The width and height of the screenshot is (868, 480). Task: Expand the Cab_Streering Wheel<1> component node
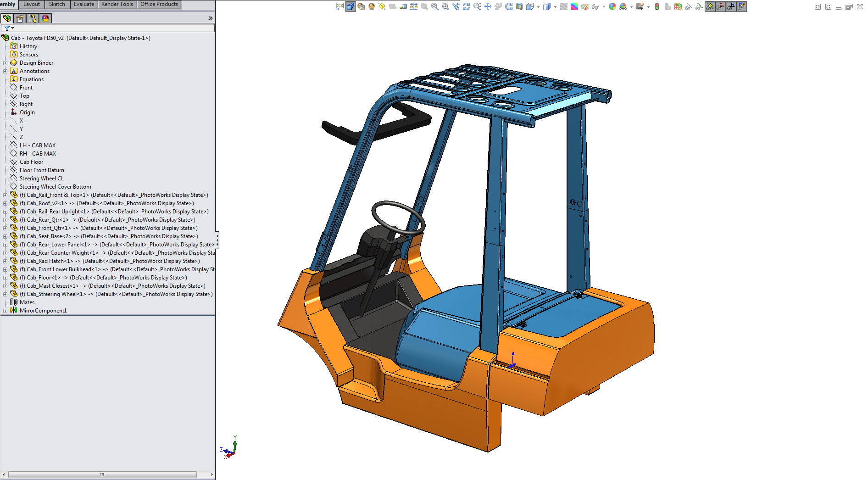pos(5,294)
